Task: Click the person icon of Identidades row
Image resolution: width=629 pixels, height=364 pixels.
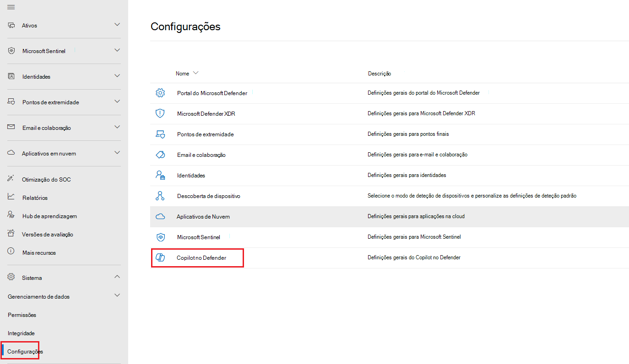Action: (160, 175)
